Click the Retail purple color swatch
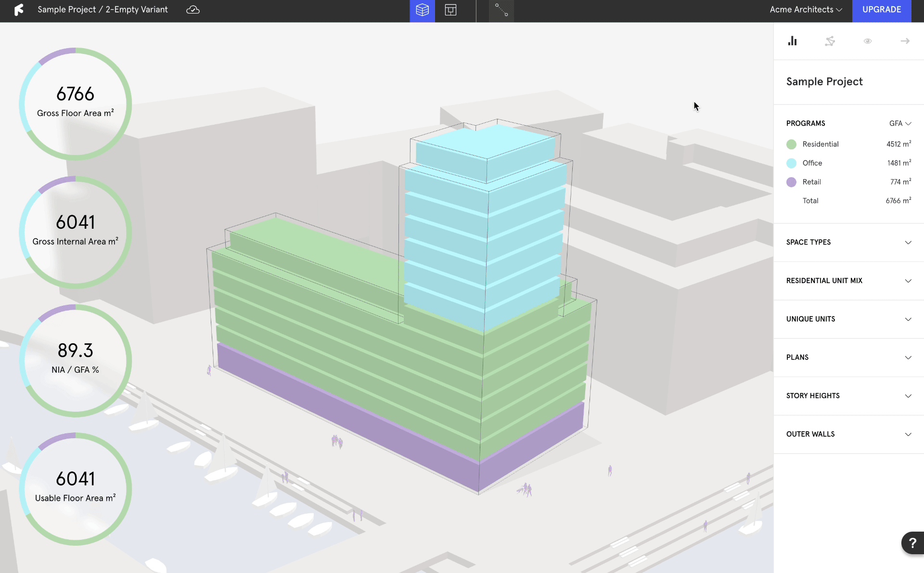 (791, 182)
